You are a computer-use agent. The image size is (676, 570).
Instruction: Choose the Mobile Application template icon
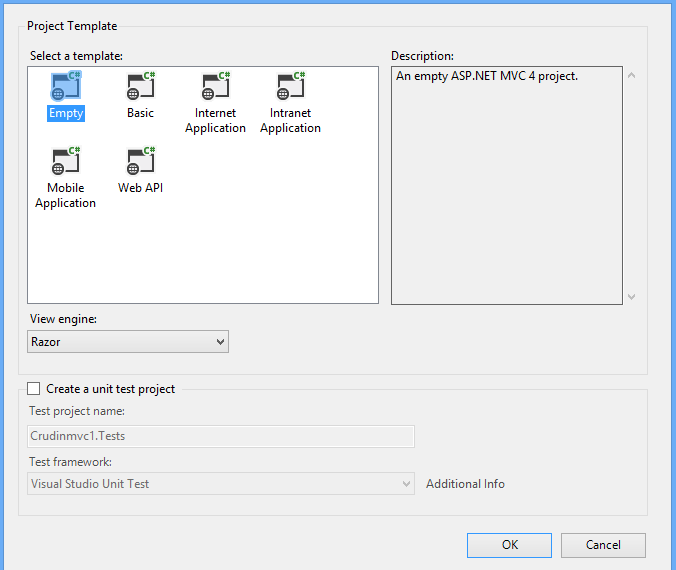click(x=66, y=162)
